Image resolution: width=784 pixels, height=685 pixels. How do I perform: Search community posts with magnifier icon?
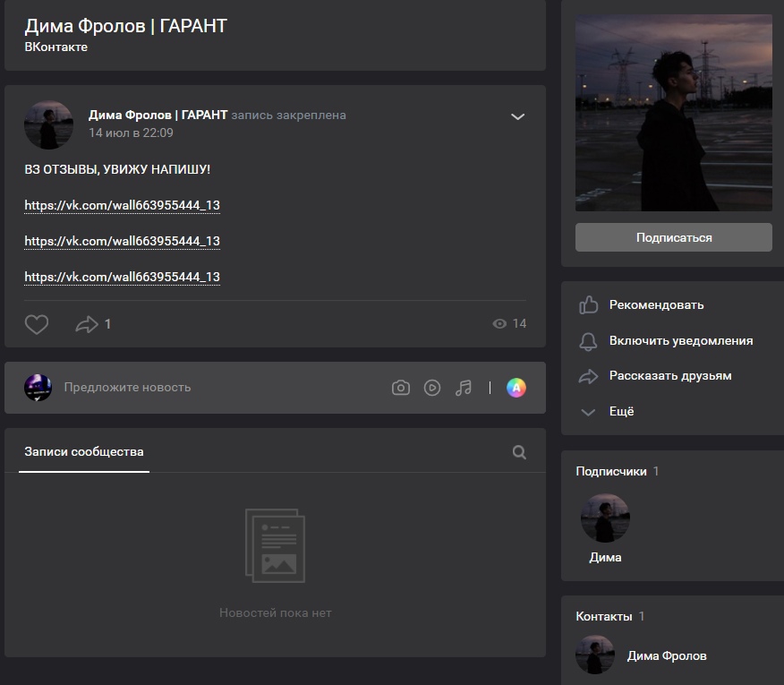[x=519, y=452]
